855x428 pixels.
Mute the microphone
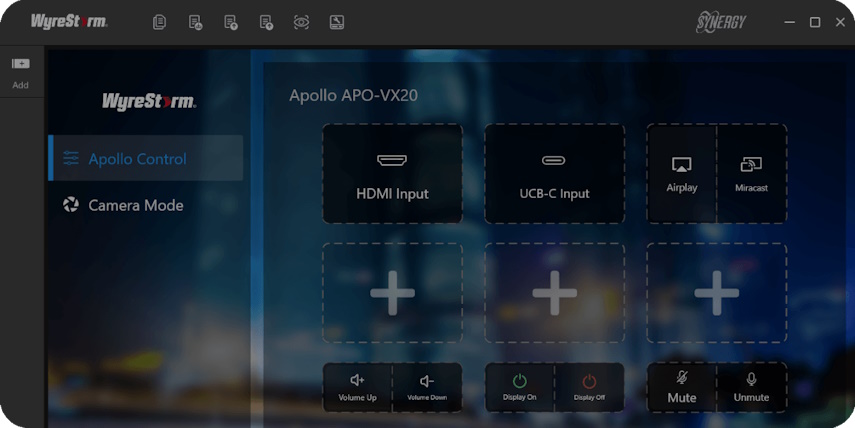pyautogui.click(x=681, y=387)
